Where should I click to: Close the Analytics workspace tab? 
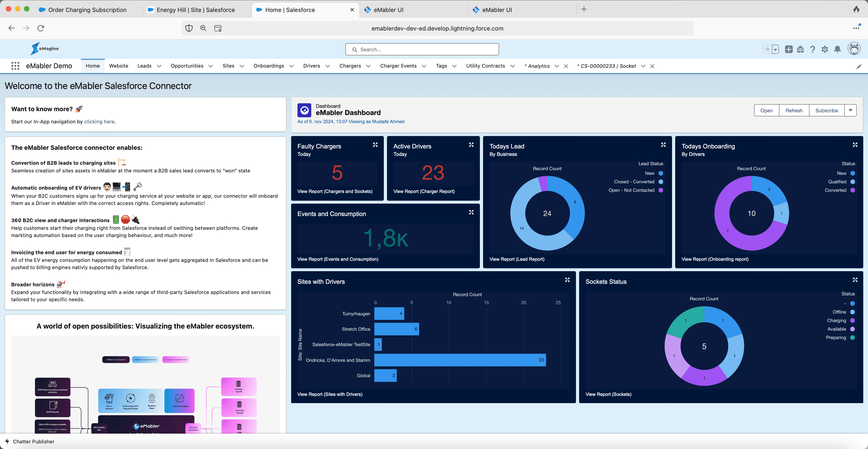pyautogui.click(x=566, y=66)
